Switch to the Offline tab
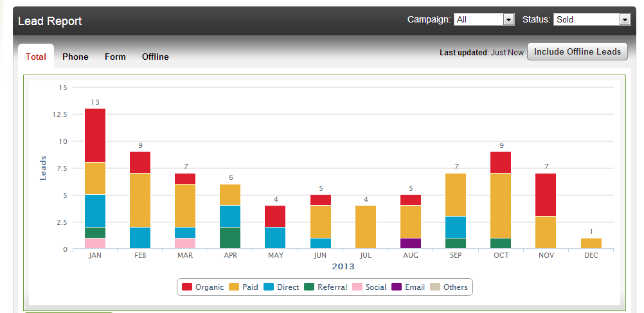The height and width of the screenshot is (313, 644). tap(156, 57)
